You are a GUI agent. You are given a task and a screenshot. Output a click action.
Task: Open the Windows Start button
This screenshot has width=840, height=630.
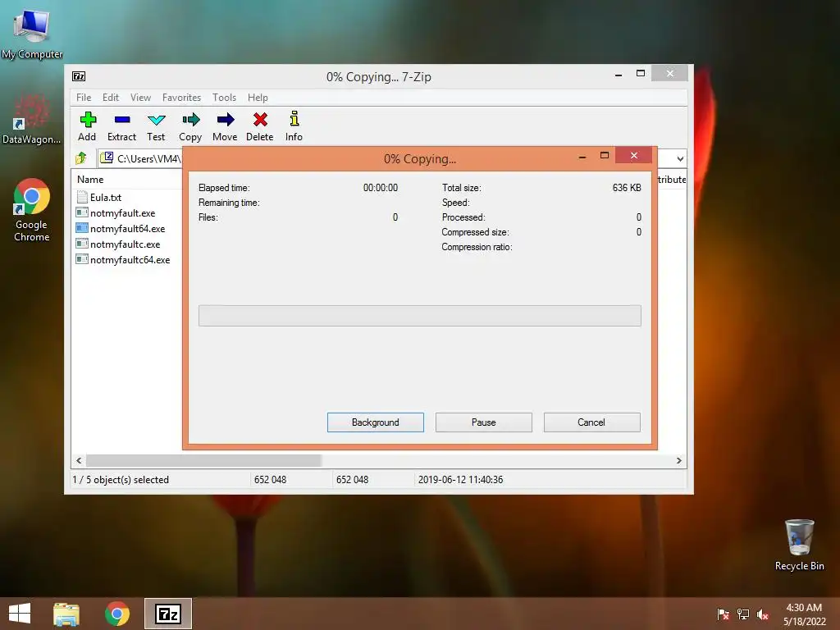(20, 614)
